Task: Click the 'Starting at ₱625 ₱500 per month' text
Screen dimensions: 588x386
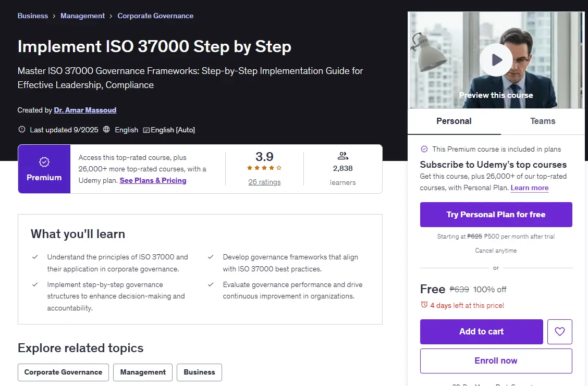Action: pos(496,236)
